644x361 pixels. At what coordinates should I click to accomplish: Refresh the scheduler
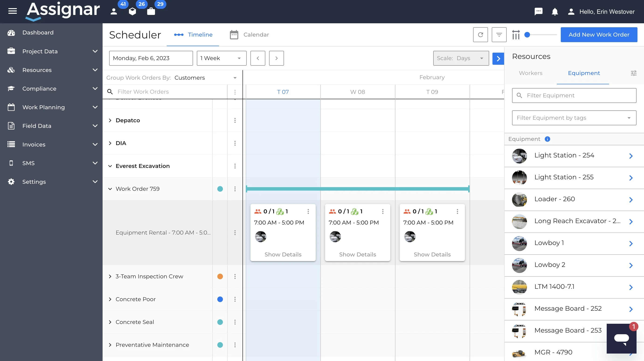coord(480,34)
